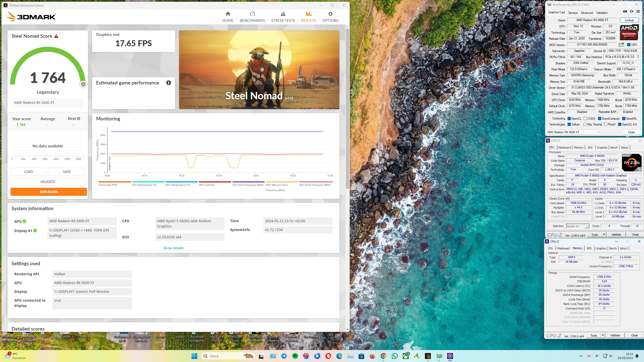644x362 pixels.
Task: Open Telegram from the taskbar
Action: pyautogui.click(x=284, y=356)
